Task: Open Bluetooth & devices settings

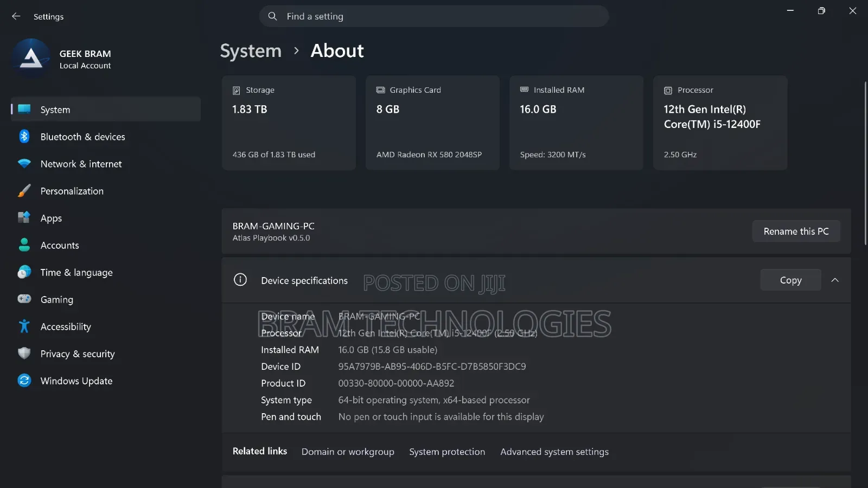Action: coord(106,137)
